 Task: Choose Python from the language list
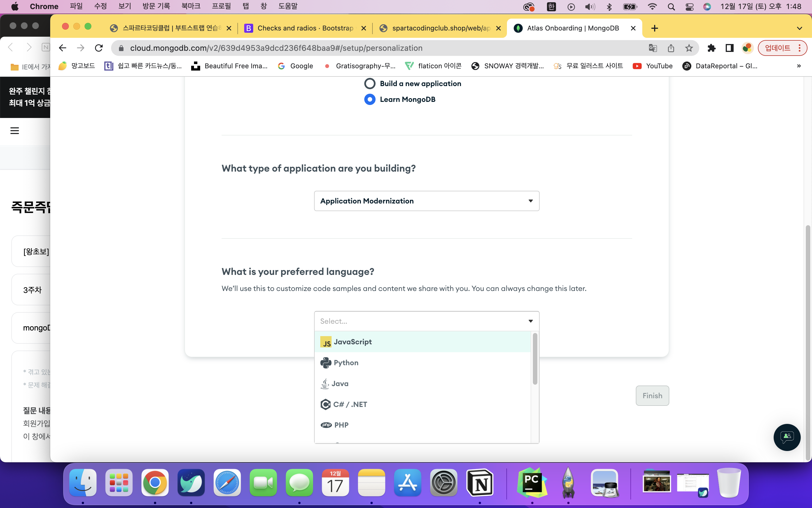[422, 363]
